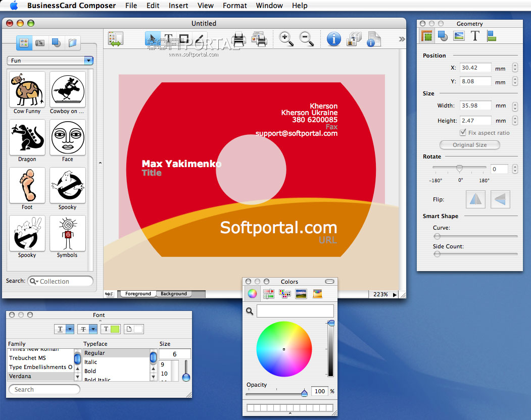Click X position stepper

click(515, 67)
